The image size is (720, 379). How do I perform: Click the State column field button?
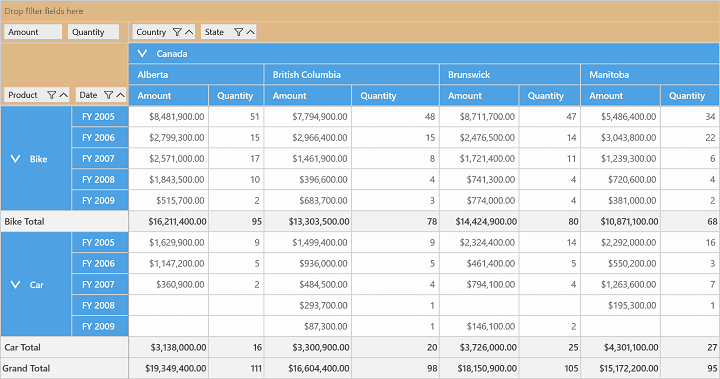tap(228, 32)
